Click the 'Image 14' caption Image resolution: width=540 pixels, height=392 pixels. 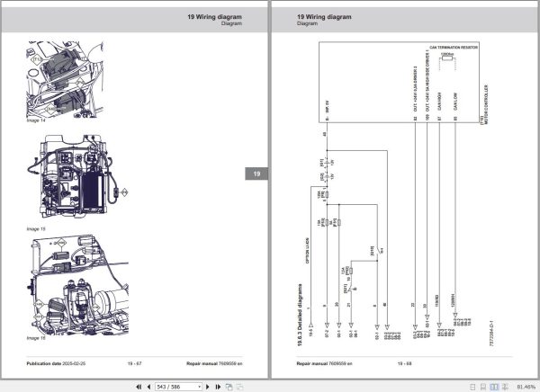coord(36,120)
